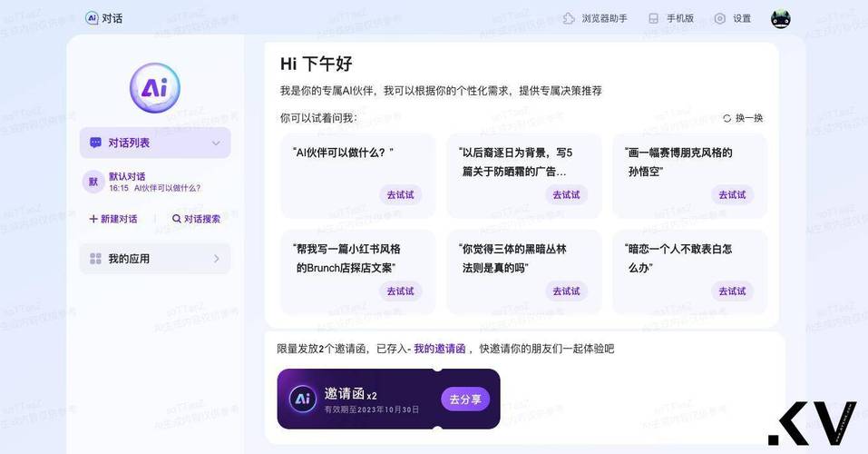Viewport: 868px width, 454px height.
Task: Click the Ai logo beside 对话
Action: (x=92, y=18)
